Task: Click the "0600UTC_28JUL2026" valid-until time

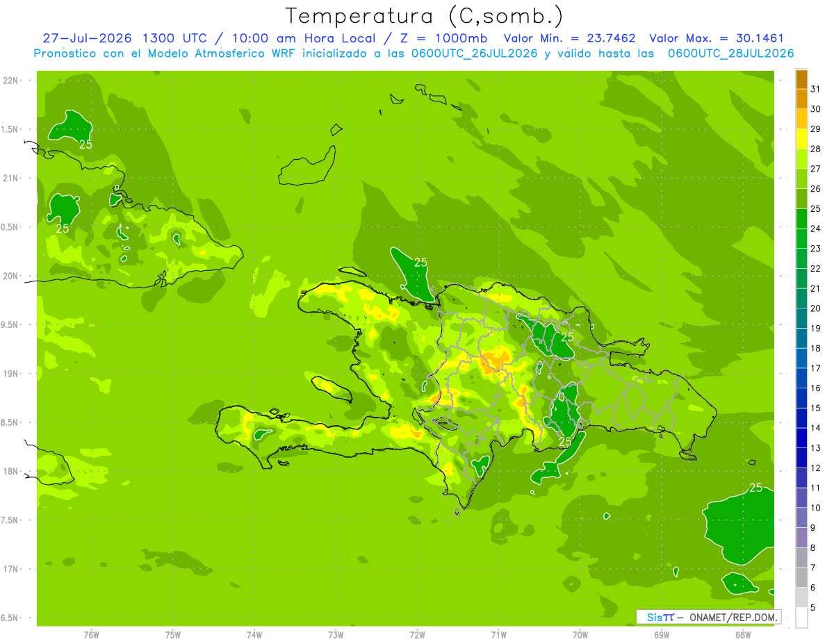Action: [x=731, y=53]
